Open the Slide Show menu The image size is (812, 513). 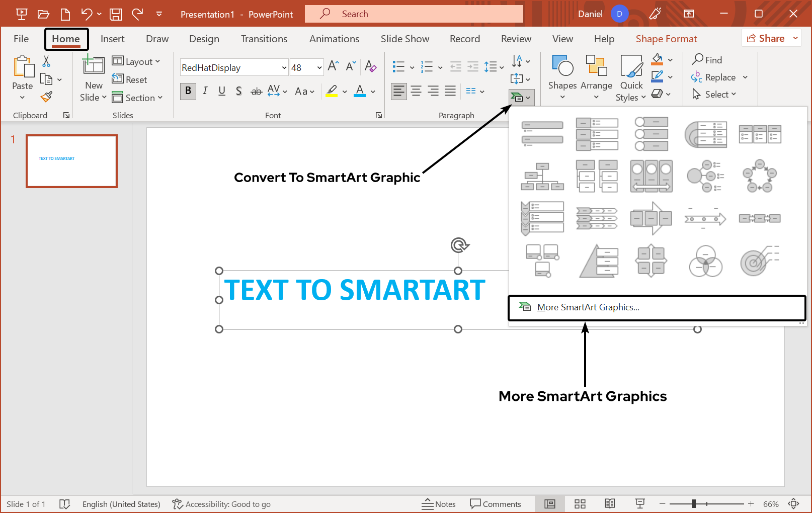(x=405, y=38)
